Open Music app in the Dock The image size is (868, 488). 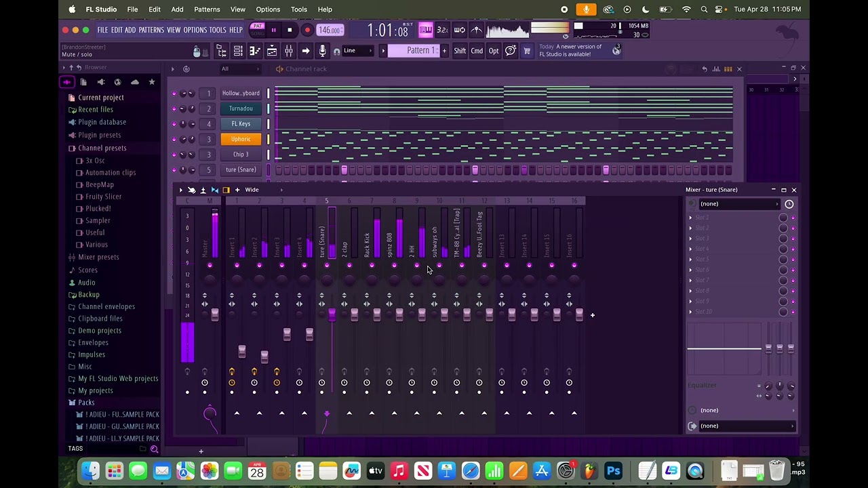click(399, 471)
